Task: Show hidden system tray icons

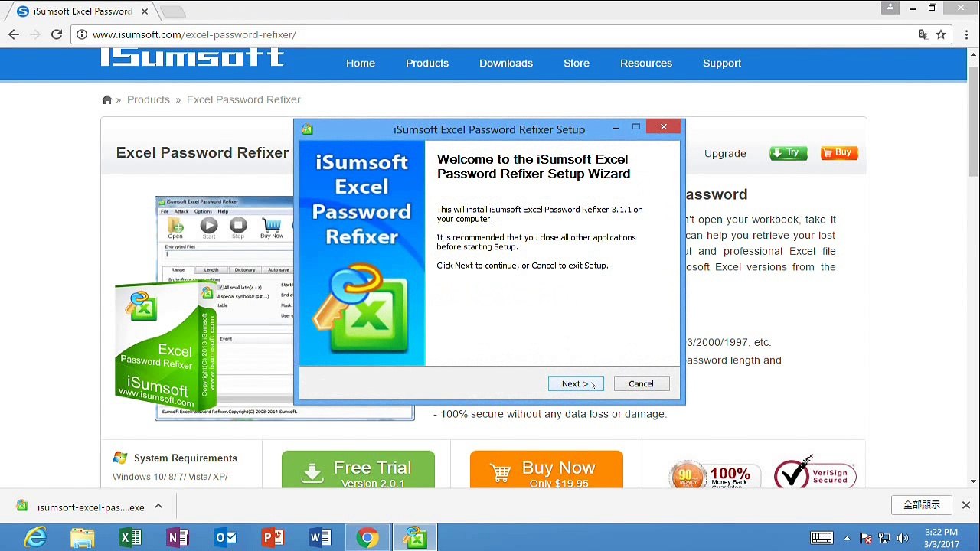Action: (x=847, y=538)
